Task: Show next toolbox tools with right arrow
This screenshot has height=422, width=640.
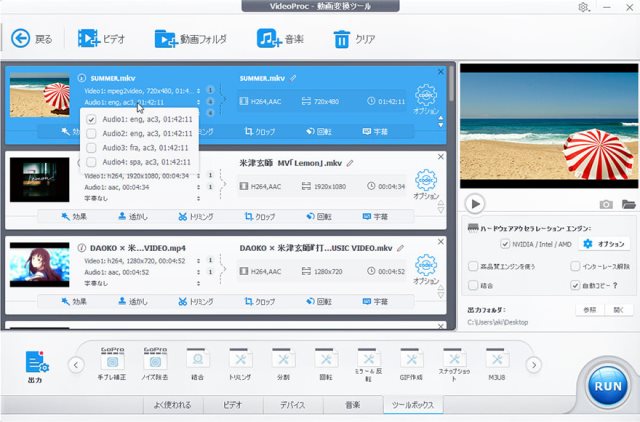Action: [x=534, y=365]
